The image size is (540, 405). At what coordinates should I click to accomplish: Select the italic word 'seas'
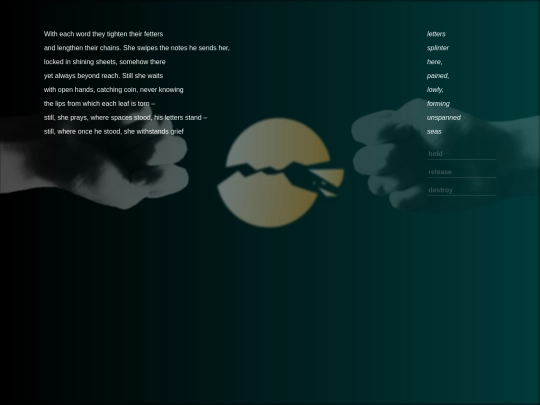click(x=434, y=132)
